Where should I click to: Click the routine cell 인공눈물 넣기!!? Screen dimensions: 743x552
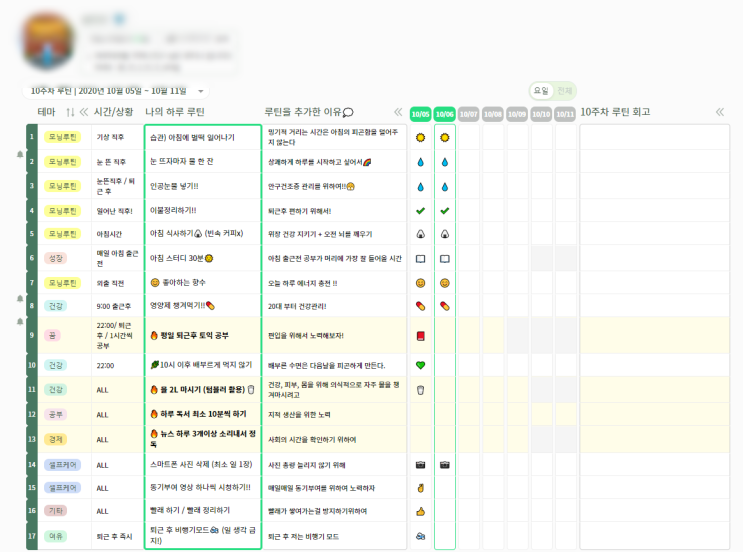tap(203, 186)
